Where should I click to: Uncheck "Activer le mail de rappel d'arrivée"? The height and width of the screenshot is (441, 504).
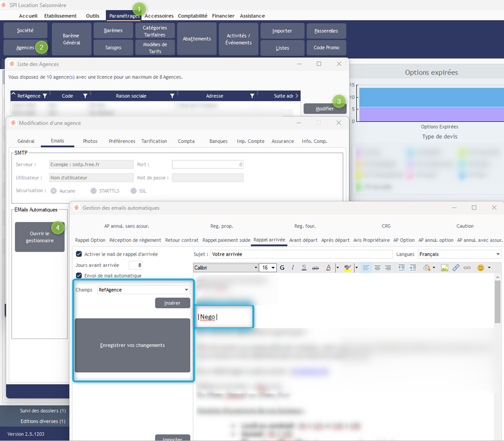[79, 254]
